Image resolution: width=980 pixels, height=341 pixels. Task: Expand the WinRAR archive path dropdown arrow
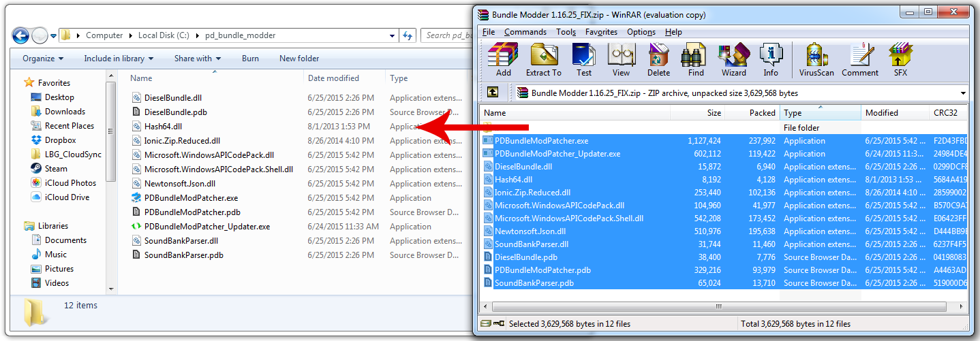(x=963, y=93)
